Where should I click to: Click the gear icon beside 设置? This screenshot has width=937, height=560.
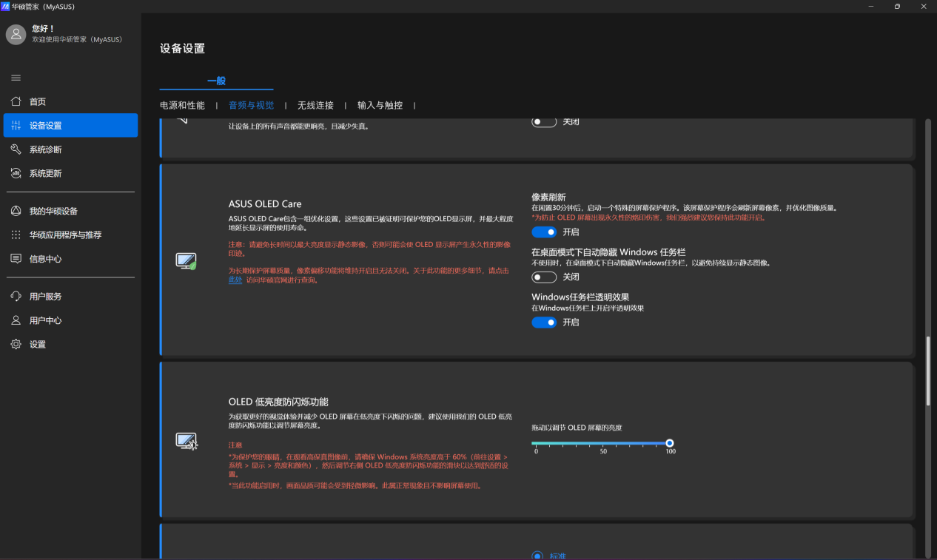click(x=16, y=344)
